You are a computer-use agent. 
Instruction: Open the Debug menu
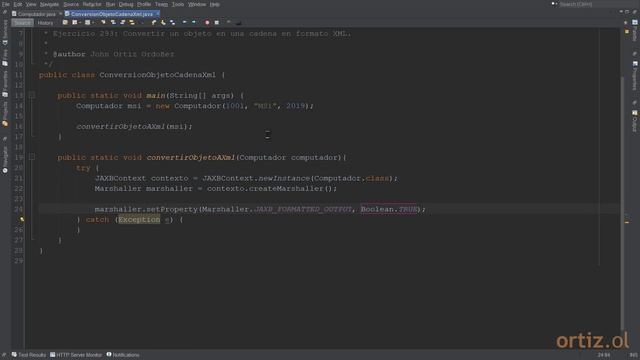coord(126,4)
